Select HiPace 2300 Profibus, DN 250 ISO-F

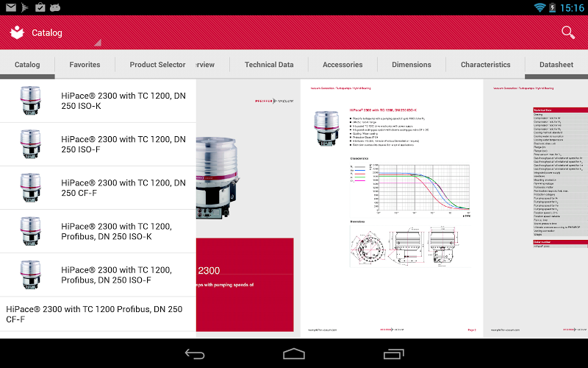point(98,275)
